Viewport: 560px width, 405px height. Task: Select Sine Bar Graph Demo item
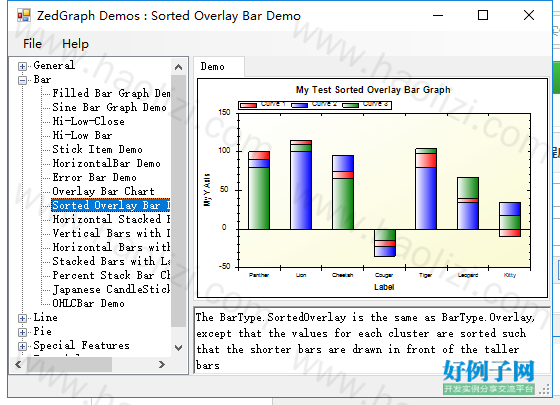(x=109, y=107)
